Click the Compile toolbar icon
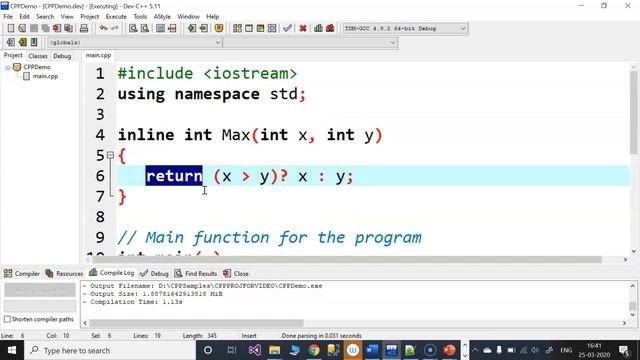This screenshot has width=640, height=360. (237, 28)
